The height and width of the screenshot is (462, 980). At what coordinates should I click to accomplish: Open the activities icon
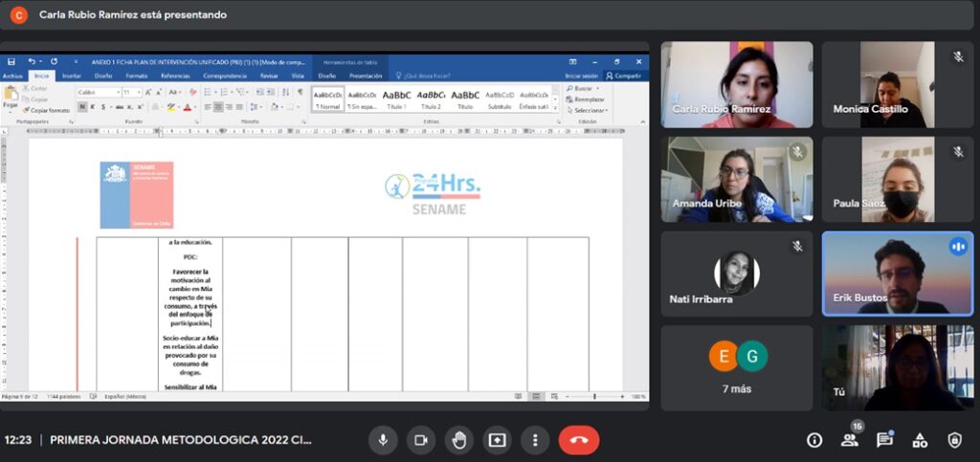920,440
